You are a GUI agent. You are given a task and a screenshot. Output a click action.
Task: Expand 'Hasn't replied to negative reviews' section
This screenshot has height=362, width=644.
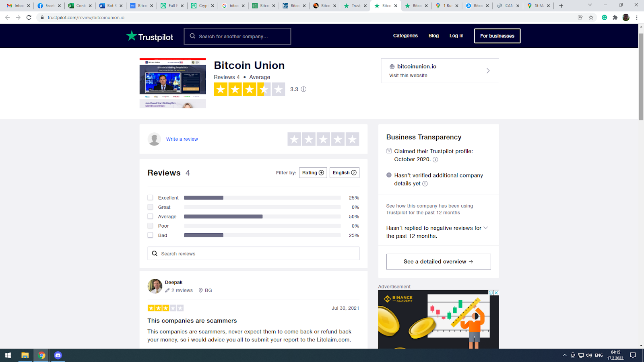click(485, 228)
